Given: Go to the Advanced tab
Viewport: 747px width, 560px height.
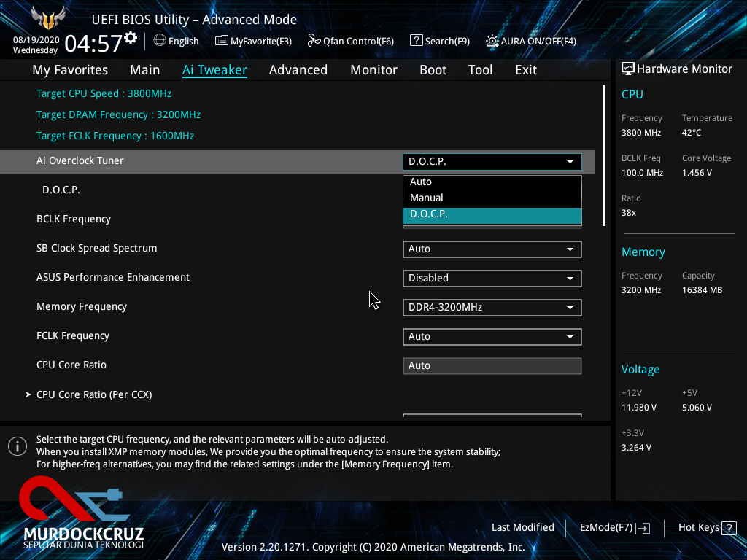Looking at the screenshot, I should (x=298, y=70).
